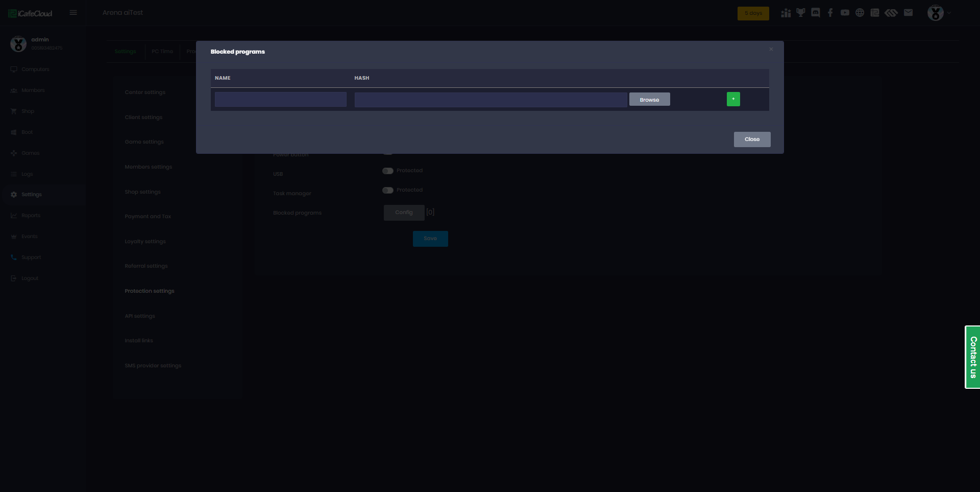The height and width of the screenshot is (492, 980).
Task: Toggle the hamburger sidebar menu
Action: pyautogui.click(x=73, y=13)
